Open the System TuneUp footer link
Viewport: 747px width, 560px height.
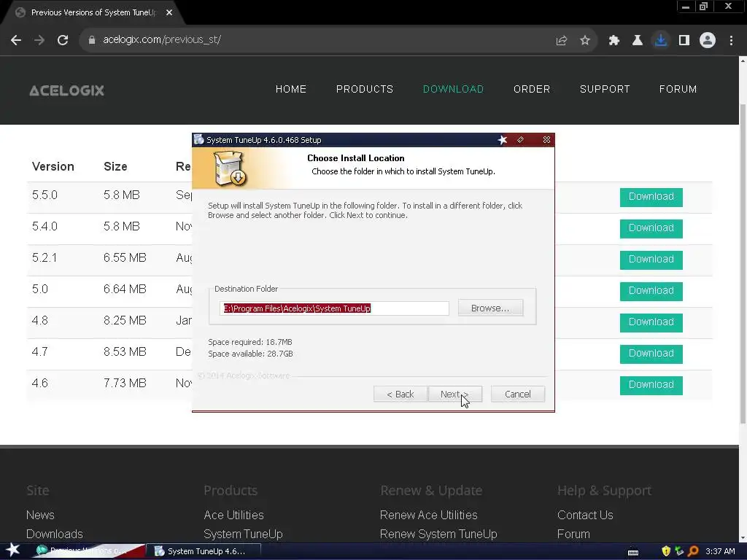(x=243, y=534)
